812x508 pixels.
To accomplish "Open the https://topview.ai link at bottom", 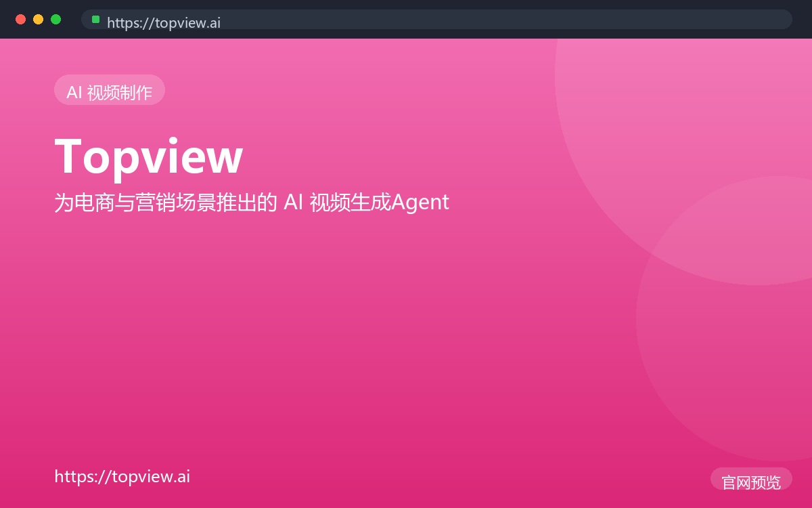I will (x=122, y=476).
